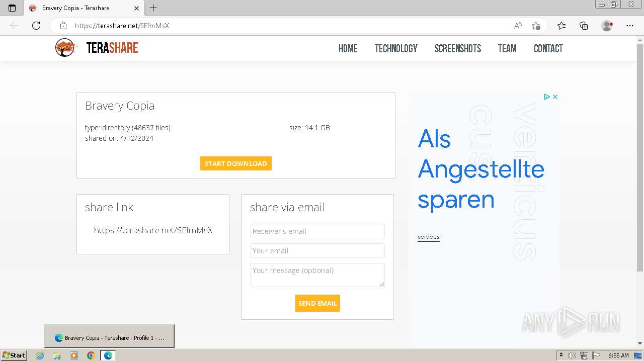Select the Bravery Copia - Terashare tab

tap(83, 8)
